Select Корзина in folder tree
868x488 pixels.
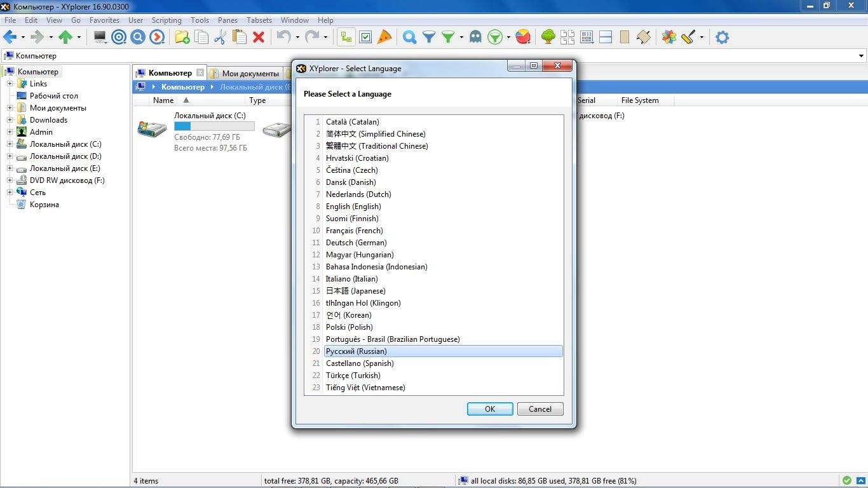pyautogui.click(x=44, y=205)
